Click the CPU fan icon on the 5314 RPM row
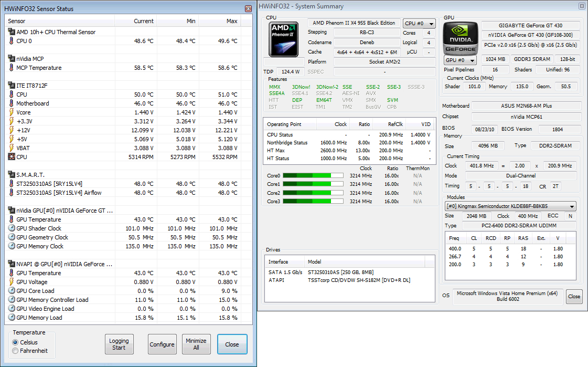Screen dimensions: 588x367 pos(12,157)
